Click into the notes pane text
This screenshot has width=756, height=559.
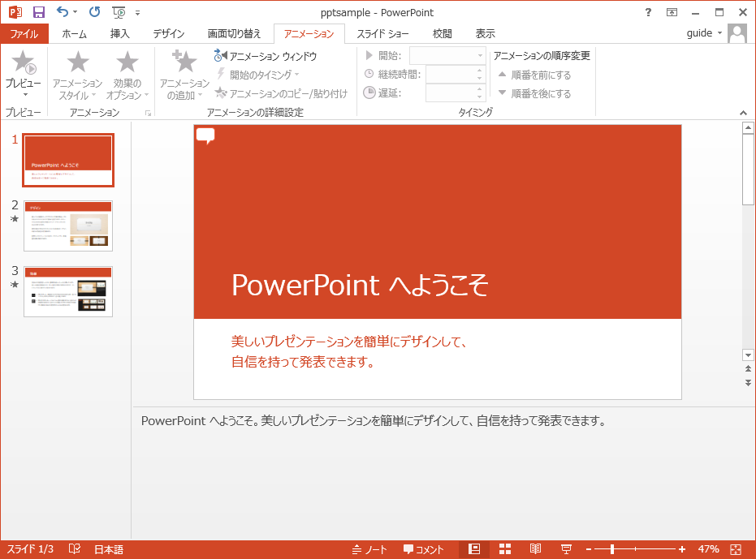(374, 421)
